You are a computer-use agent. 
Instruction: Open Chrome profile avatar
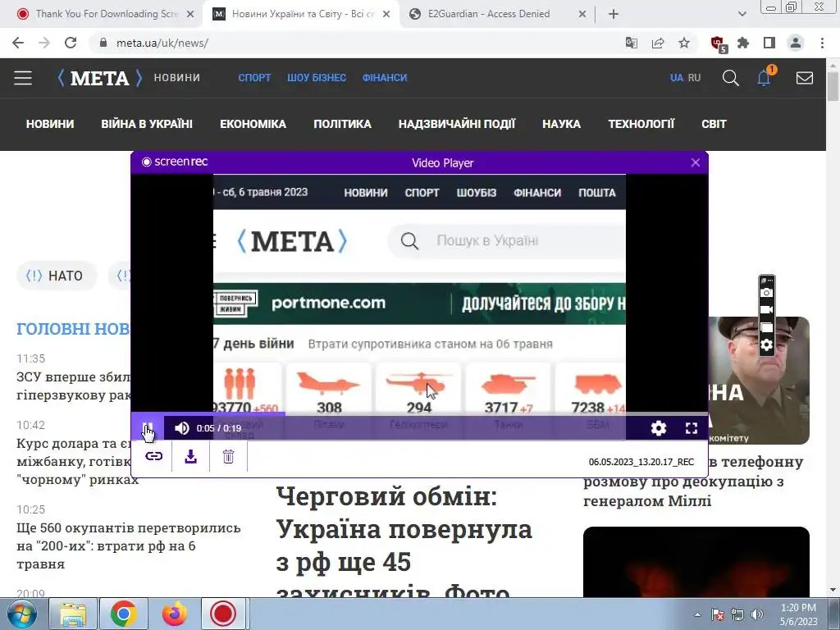[796, 43]
